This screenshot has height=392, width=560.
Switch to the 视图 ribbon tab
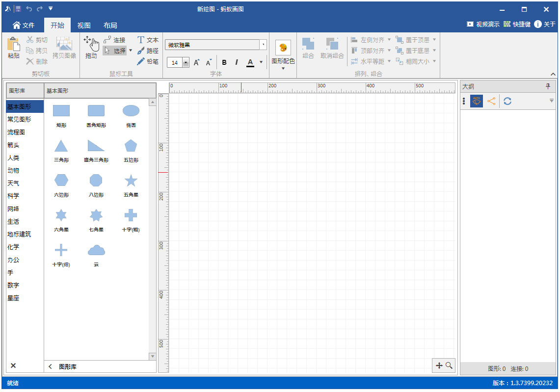coord(84,26)
